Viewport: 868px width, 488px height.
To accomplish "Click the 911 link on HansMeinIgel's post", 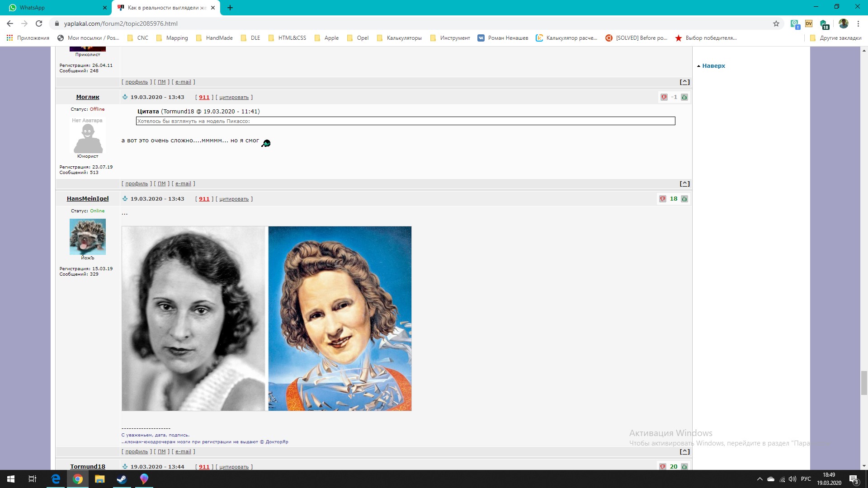I will [x=204, y=199].
